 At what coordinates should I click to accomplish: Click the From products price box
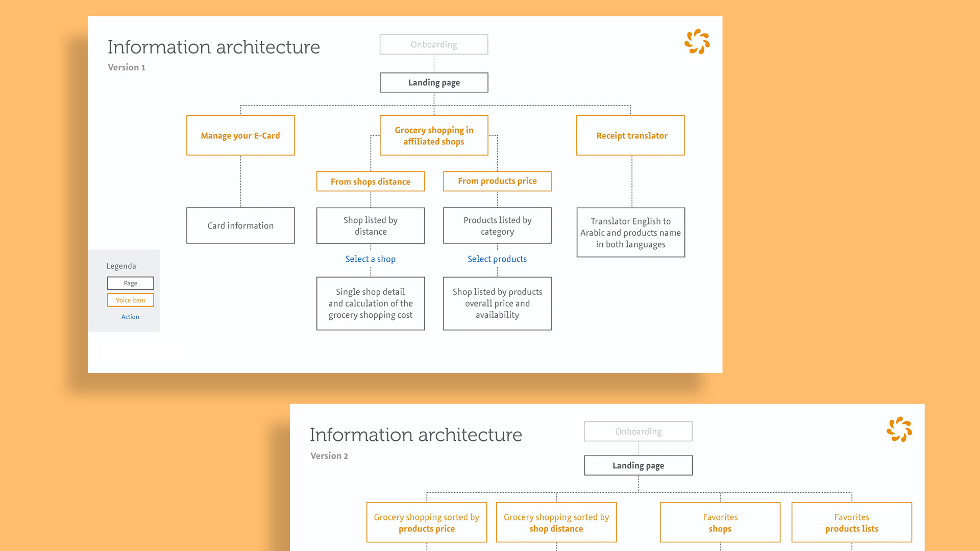pyautogui.click(x=497, y=181)
